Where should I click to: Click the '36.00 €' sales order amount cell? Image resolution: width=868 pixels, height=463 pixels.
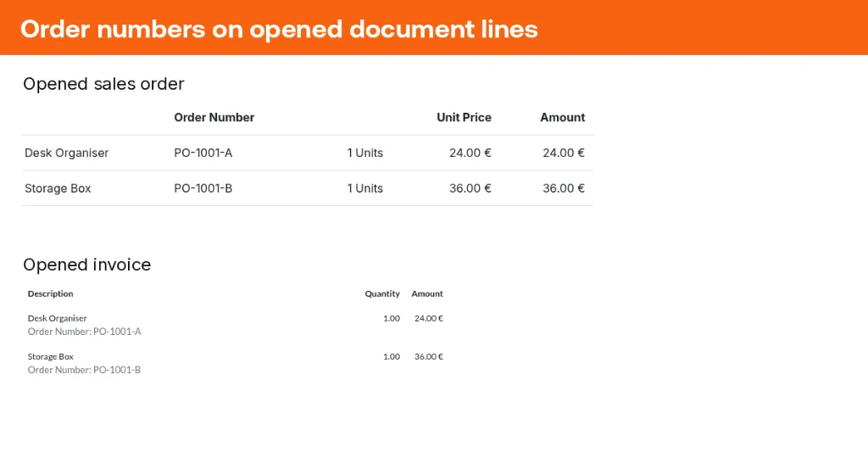(x=564, y=188)
